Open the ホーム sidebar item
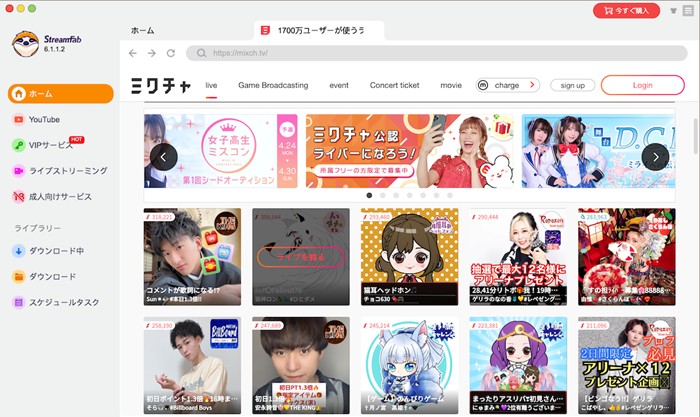This screenshot has height=417, width=700. click(61, 94)
